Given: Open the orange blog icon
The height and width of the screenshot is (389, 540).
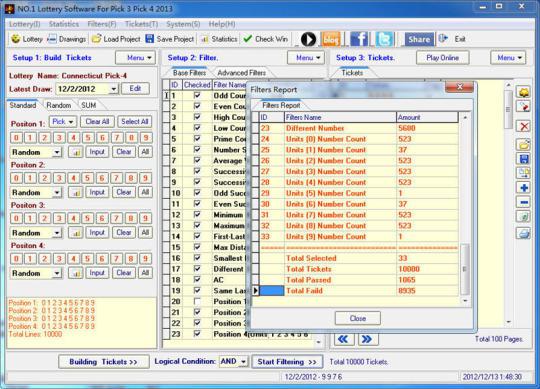Looking at the screenshot, I should pos(331,39).
